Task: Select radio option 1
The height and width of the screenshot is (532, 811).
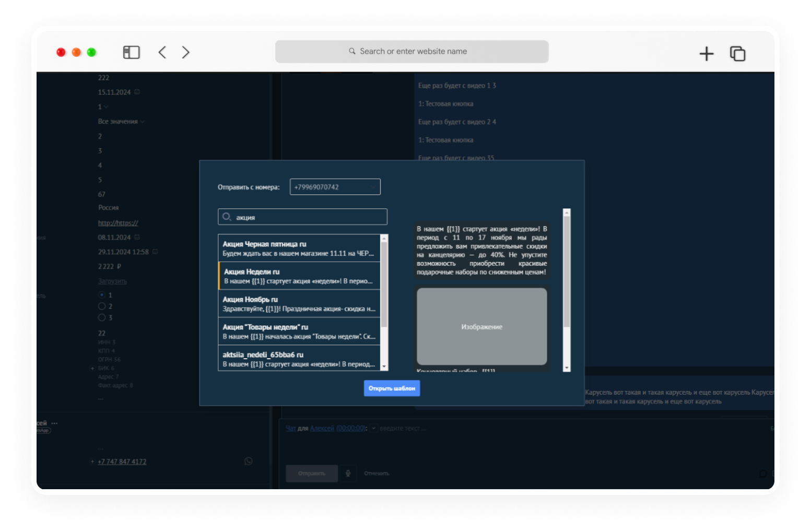Action: (102, 295)
